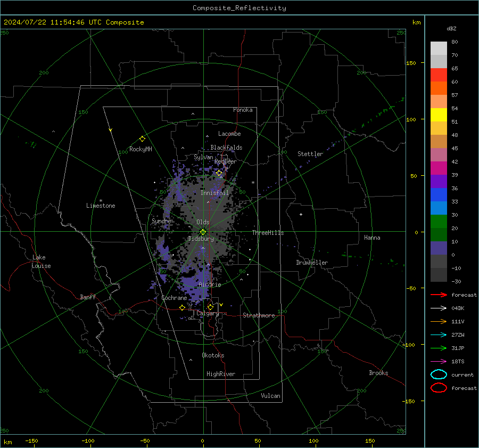The image size is (479, 448).
Task: Click the dBZ legend heading
Action: 451,28
